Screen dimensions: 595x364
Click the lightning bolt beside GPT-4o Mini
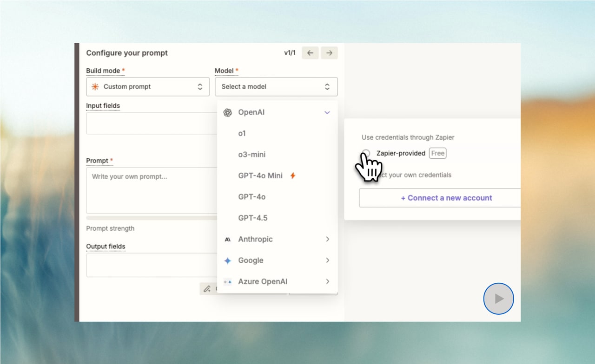pos(292,175)
